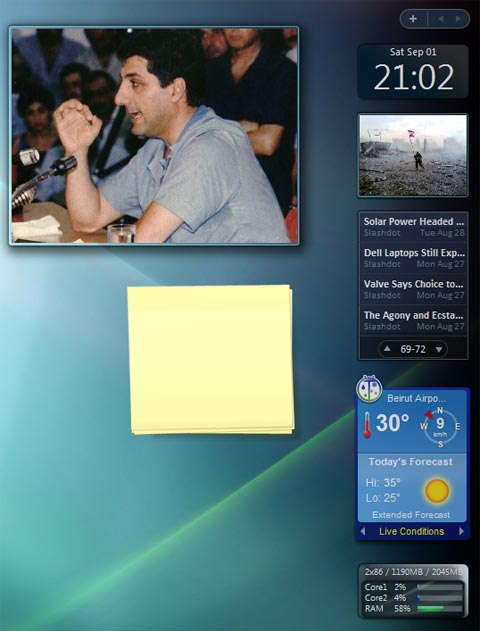The height and width of the screenshot is (631, 480).
Task: Click the Core2 usage bar
Action: pyautogui.click(x=439, y=598)
